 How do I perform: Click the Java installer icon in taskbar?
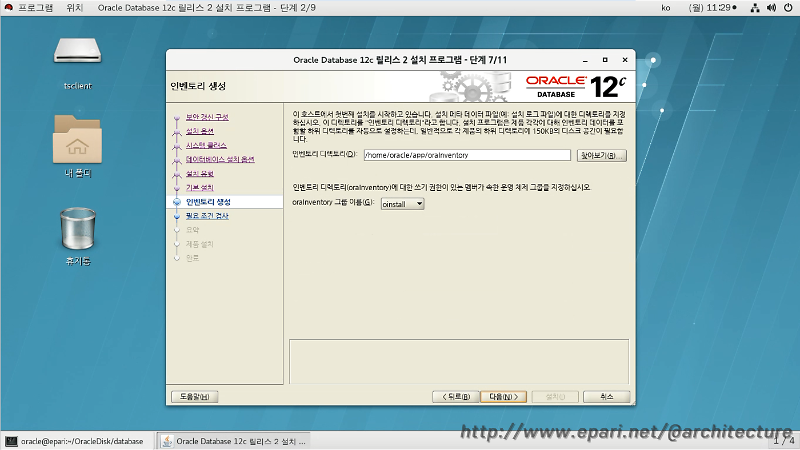(x=167, y=441)
